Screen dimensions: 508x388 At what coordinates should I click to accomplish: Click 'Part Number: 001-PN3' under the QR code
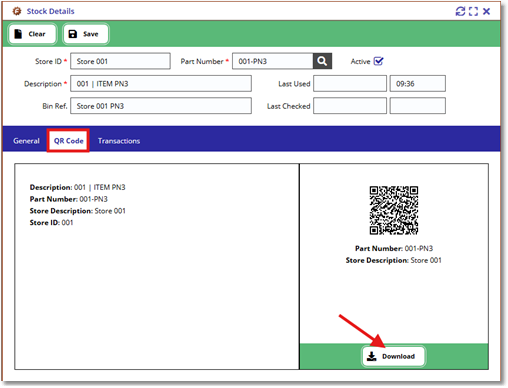pyautogui.click(x=394, y=248)
